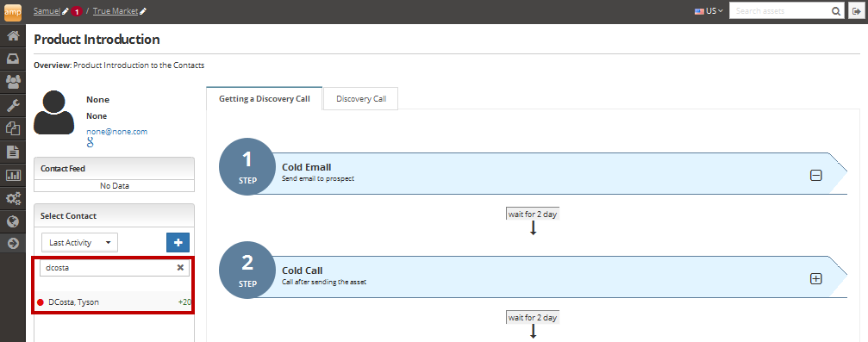Open the reports bar chart icon
Viewport: 868px width, 342px height.
[x=13, y=176]
